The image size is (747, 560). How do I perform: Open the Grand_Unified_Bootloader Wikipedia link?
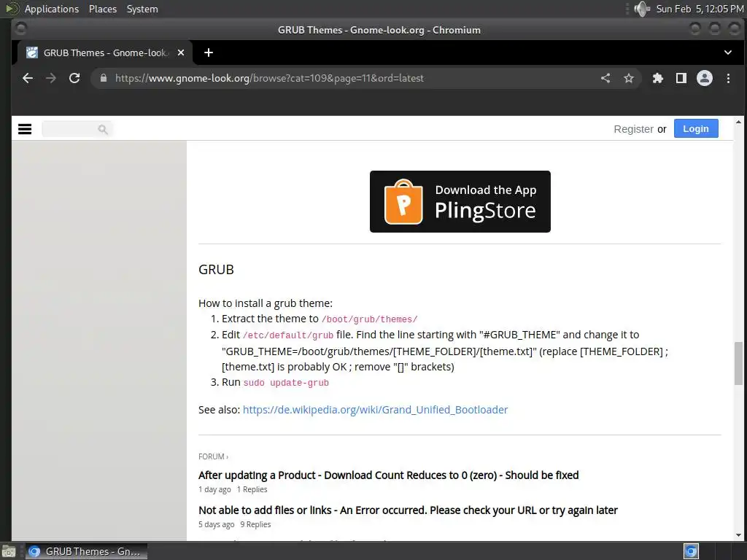click(x=376, y=410)
